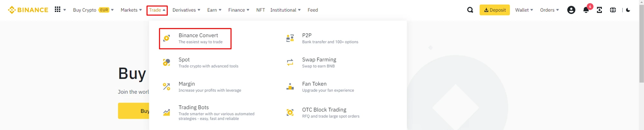Open the NFT link
Viewport: 644px width, 130px height.
260,10
